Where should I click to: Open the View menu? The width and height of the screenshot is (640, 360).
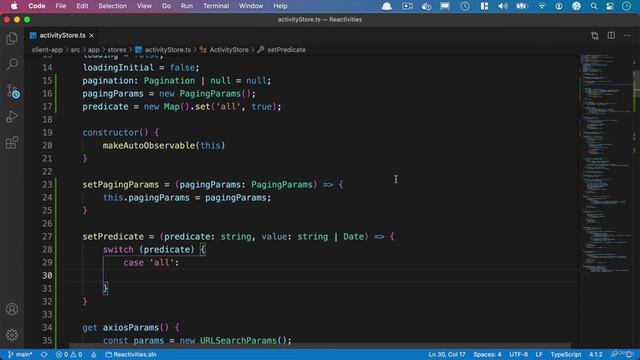point(144,6)
